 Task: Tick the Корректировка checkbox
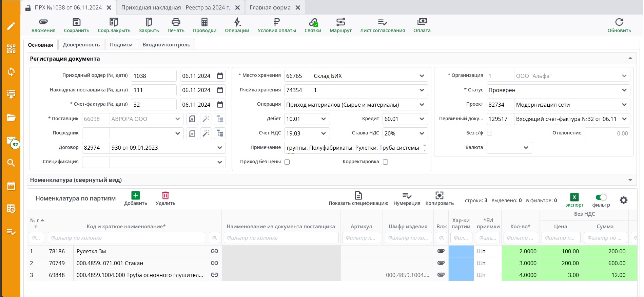(385, 162)
